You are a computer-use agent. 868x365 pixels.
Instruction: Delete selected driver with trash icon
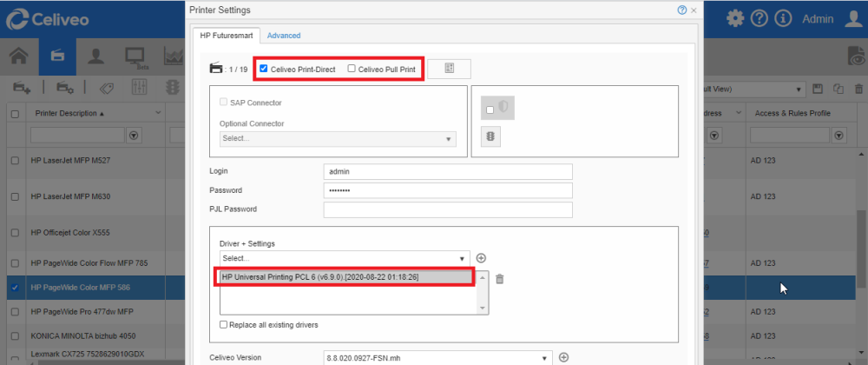499,279
